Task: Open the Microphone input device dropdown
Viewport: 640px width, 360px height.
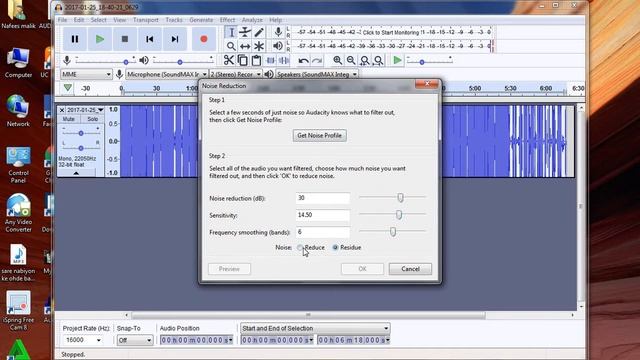Action: [x=167, y=74]
